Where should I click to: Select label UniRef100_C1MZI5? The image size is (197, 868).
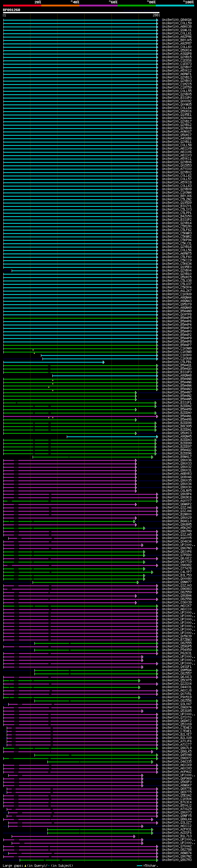tap(177, 84)
